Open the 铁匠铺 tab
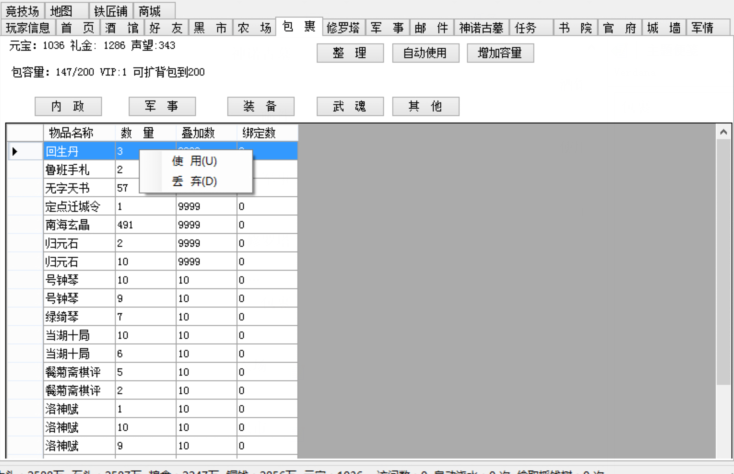Screen dimensions: 734x474 [111, 10]
